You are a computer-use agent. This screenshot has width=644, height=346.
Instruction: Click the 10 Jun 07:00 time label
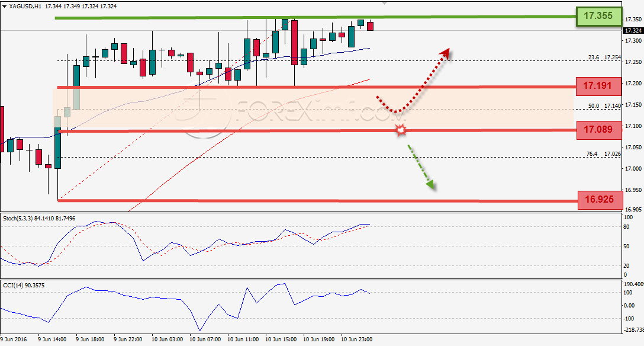[x=205, y=339]
